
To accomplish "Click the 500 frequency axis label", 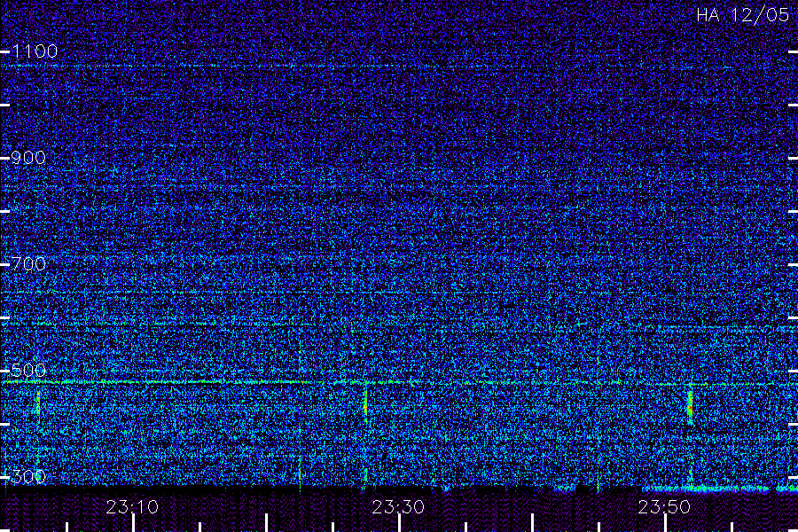I will 28,370.
